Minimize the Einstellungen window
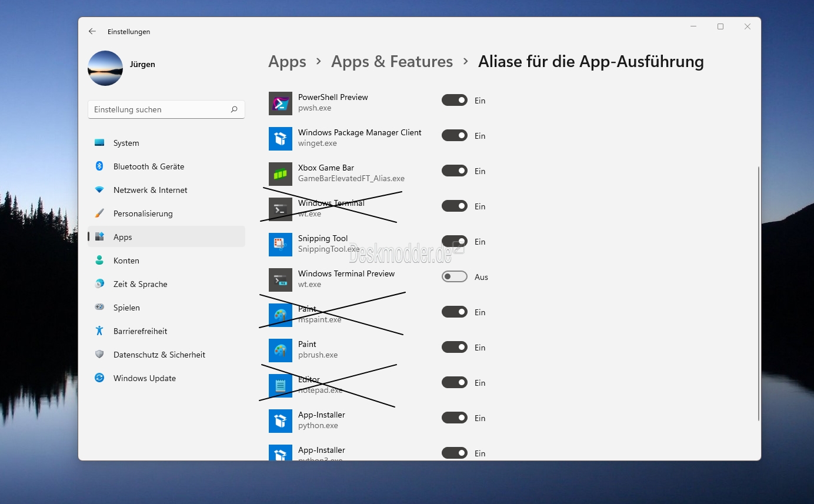The width and height of the screenshot is (814, 504). point(693,26)
